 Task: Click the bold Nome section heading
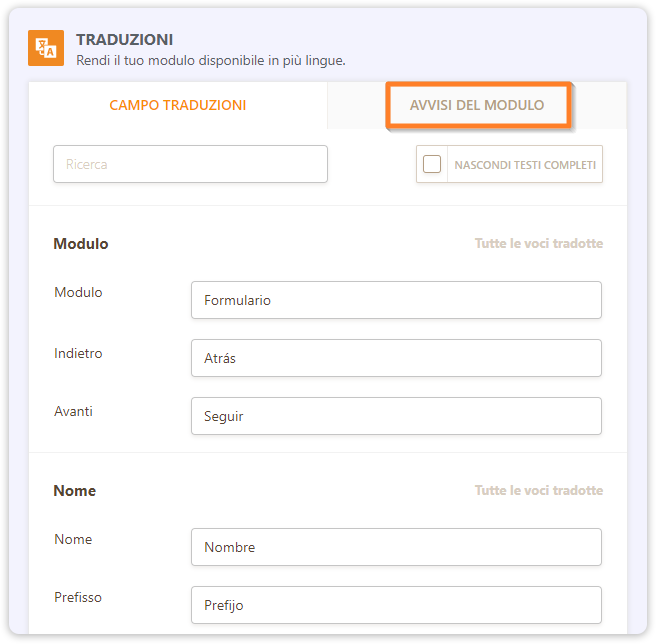coord(75,491)
